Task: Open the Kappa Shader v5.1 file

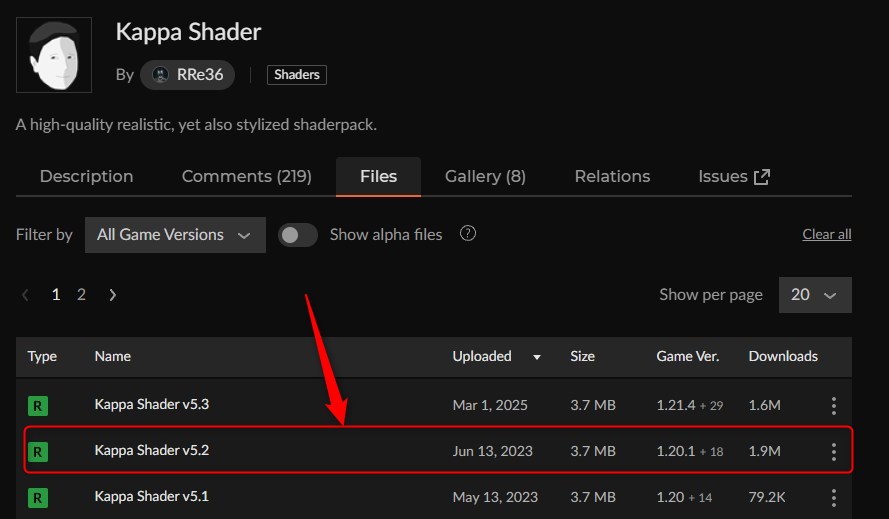Action: click(152, 496)
